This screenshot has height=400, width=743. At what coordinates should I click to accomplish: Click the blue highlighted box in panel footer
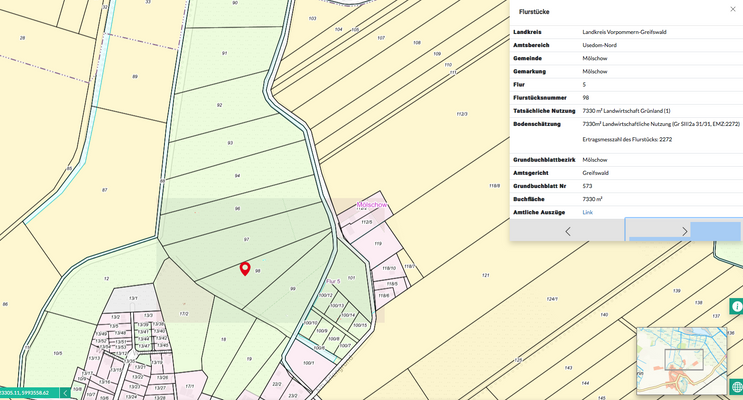coord(715,231)
